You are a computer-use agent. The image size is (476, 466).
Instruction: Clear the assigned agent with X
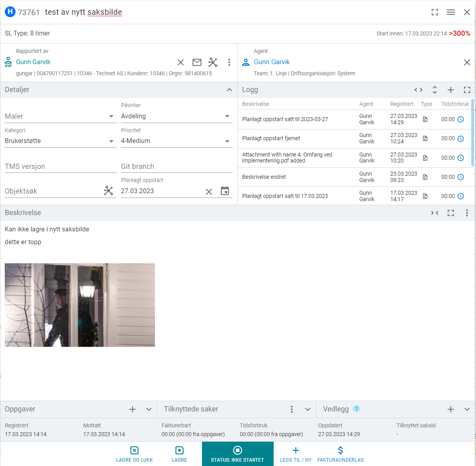click(467, 62)
